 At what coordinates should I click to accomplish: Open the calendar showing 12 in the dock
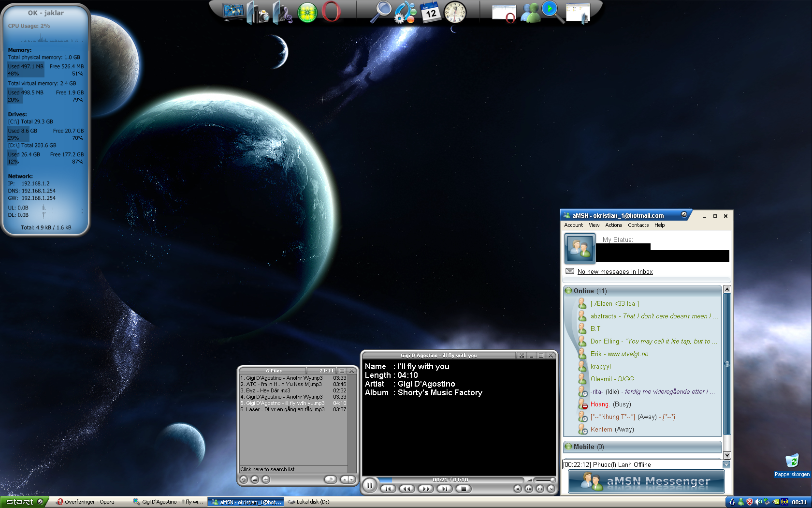[x=430, y=12]
